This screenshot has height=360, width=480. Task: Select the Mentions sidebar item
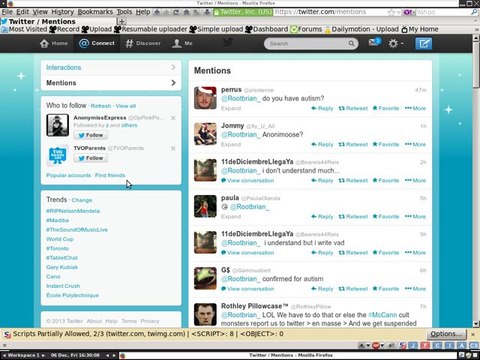(x=111, y=83)
